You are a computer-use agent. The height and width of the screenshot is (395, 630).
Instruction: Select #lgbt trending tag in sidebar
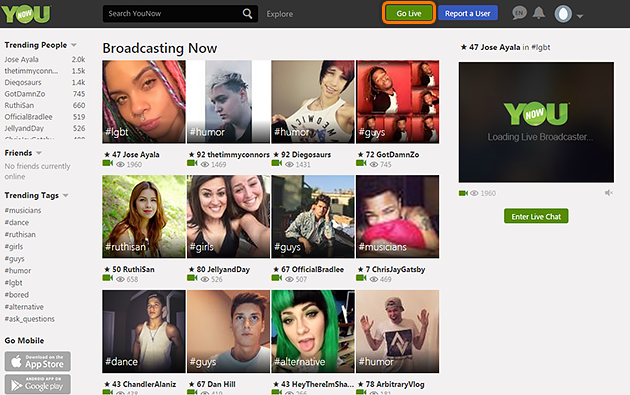point(14,282)
